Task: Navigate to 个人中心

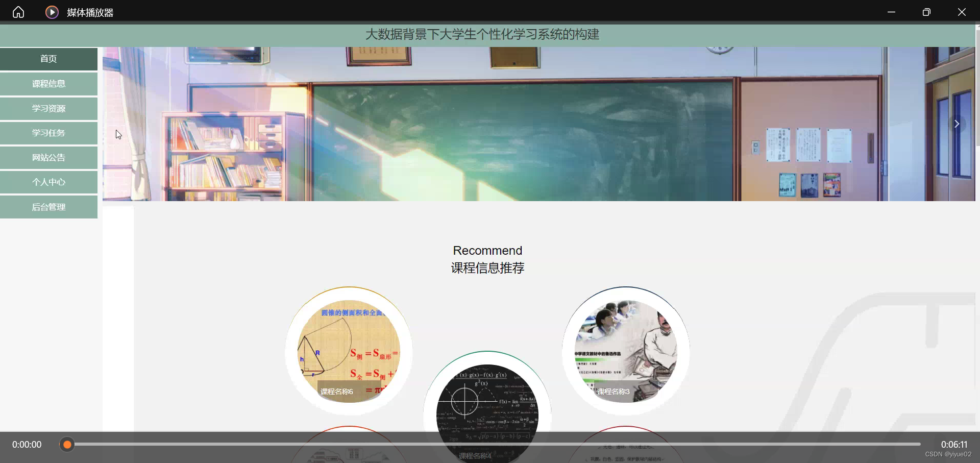Action: click(x=48, y=182)
